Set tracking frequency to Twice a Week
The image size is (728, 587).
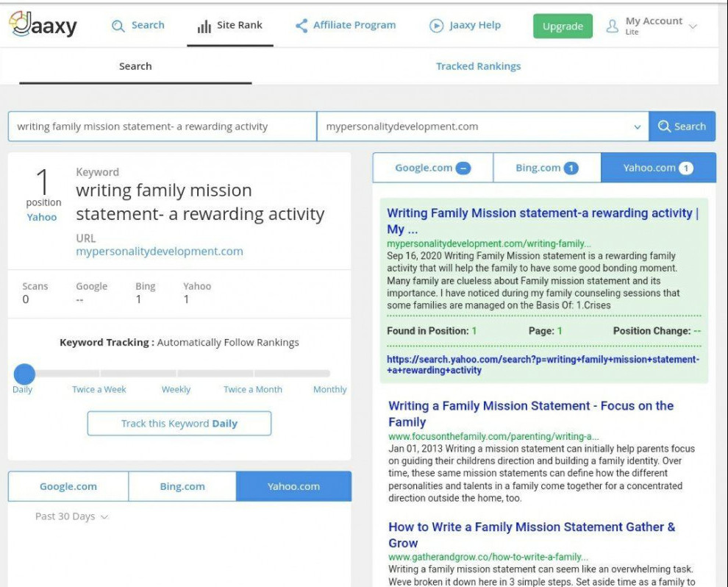(99, 389)
